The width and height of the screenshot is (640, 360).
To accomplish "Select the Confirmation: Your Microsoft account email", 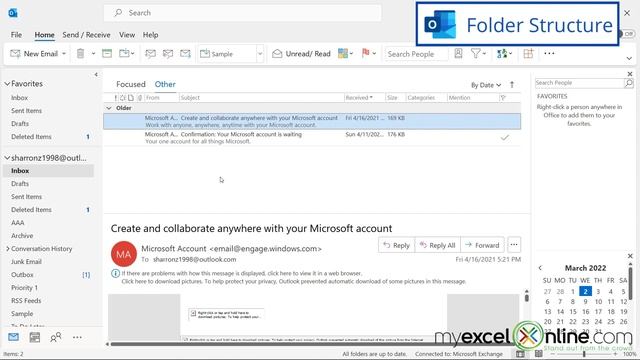I will click(x=312, y=138).
